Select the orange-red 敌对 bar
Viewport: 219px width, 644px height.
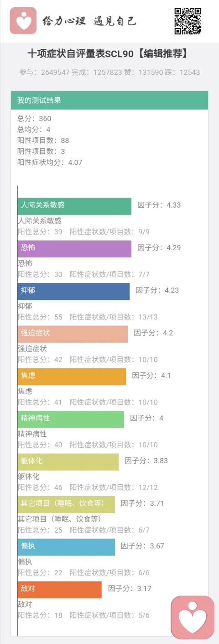click(x=60, y=590)
